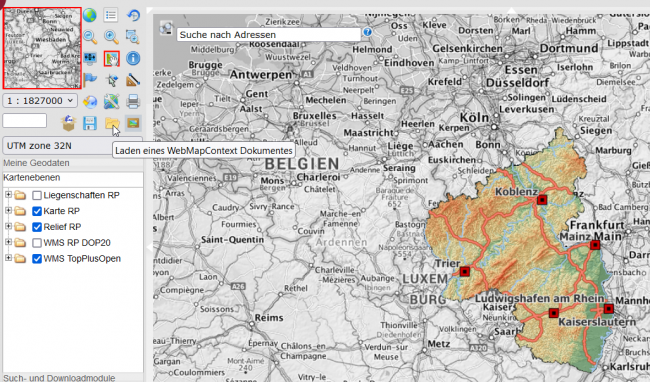Click the Ludwigshafen square marker near Mannheim
Screen dimensions: 650x382
pyautogui.click(x=608, y=309)
